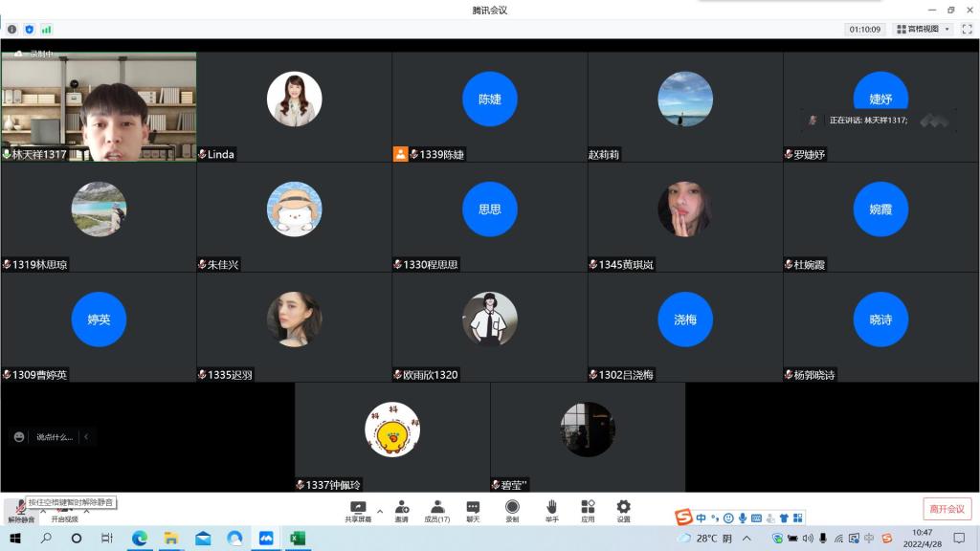Click the meeting info icon
This screenshot has height=551, width=980.
tap(12, 30)
